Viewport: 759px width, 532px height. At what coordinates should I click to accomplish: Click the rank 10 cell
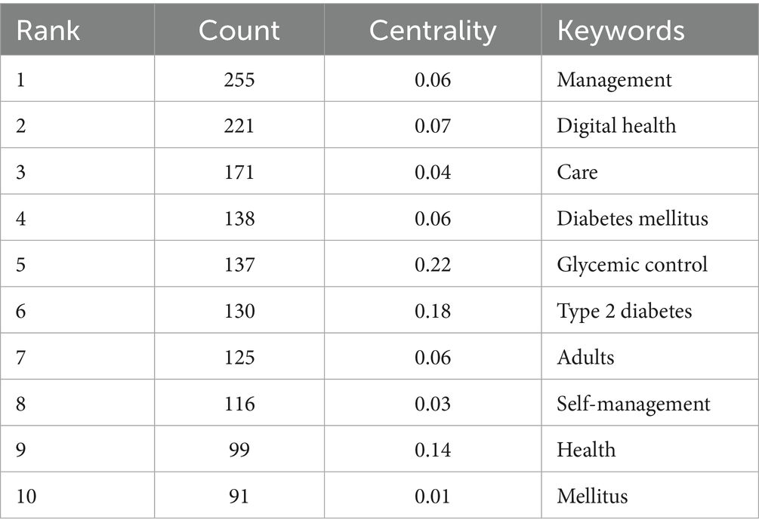coord(26,496)
